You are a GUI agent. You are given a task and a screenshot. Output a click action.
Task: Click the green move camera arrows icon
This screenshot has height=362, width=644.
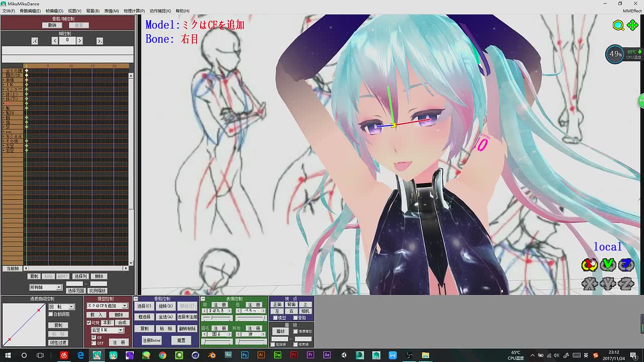pos(632,25)
